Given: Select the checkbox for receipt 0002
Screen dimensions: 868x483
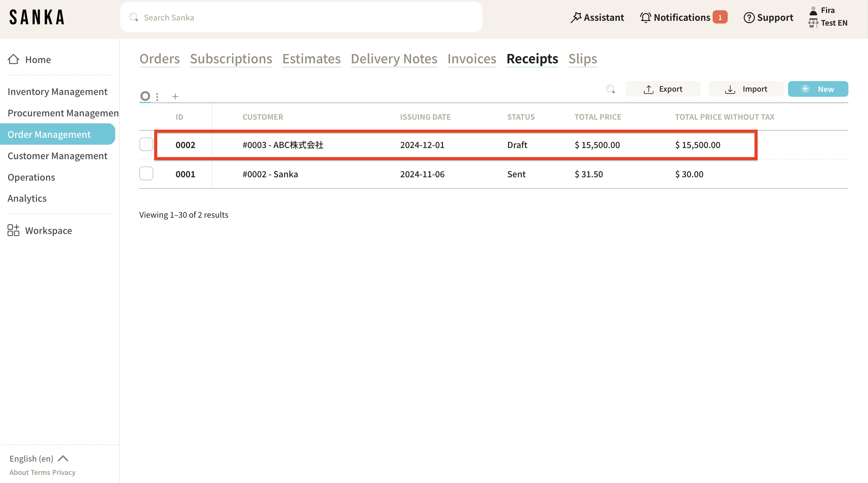Looking at the screenshot, I should (146, 144).
